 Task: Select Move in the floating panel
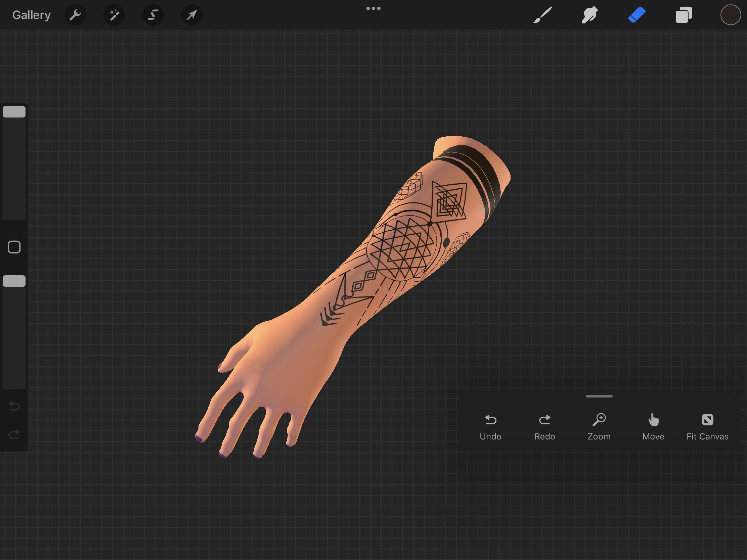pyautogui.click(x=653, y=427)
